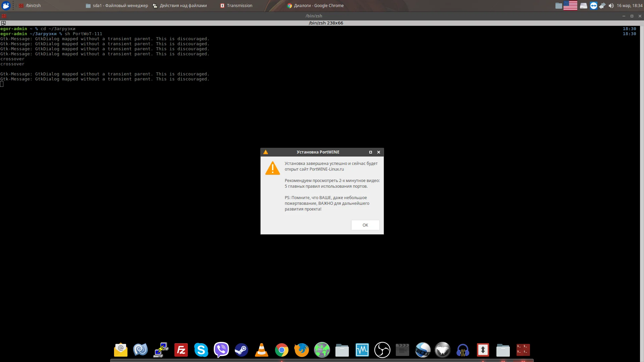Click OK in the PortWINE dialog
644x362 pixels.
point(365,225)
